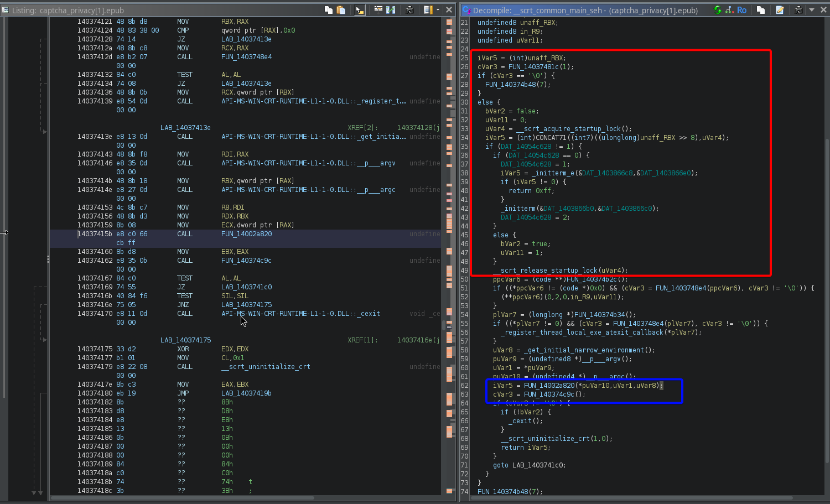Image resolution: width=830 pixels, height=504 pixels.
Task: Click the Paste icon in Listing toolbar
Action: [341, 10]
